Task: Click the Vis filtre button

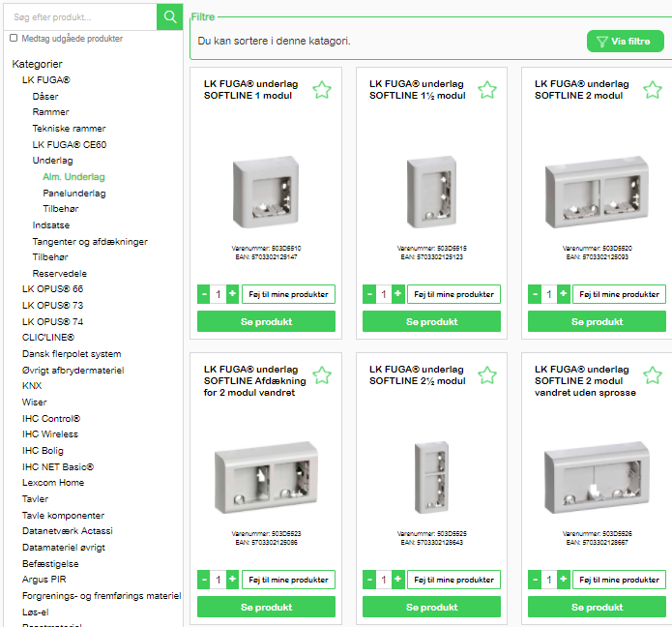Action: [x=625, y=42]
